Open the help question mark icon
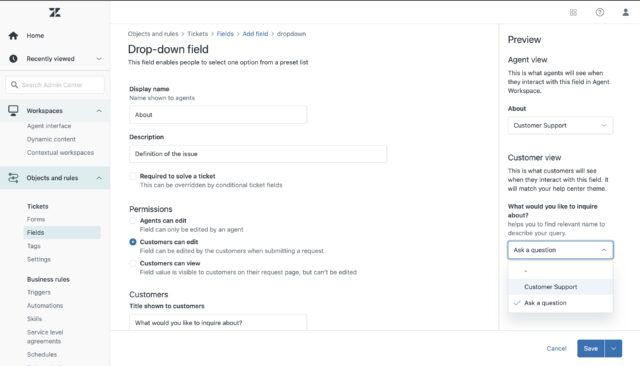The height and width of the screenshot is (366, 640). pos(600,12)
